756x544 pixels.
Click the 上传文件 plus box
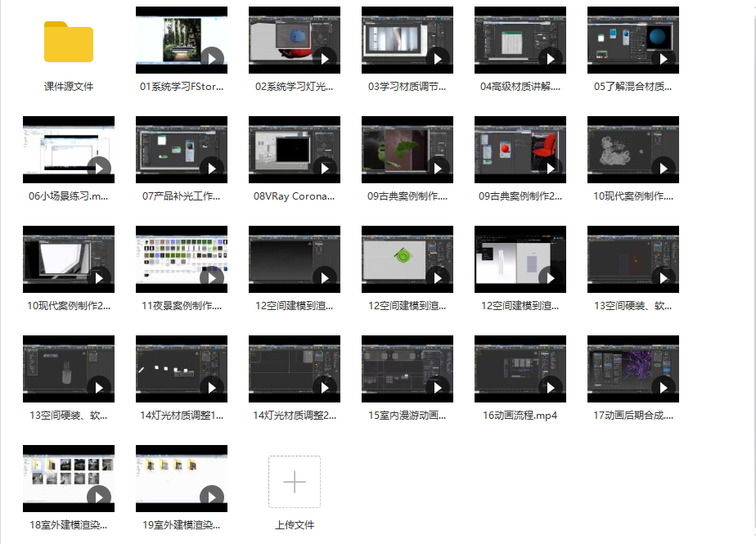pos(294,482)
